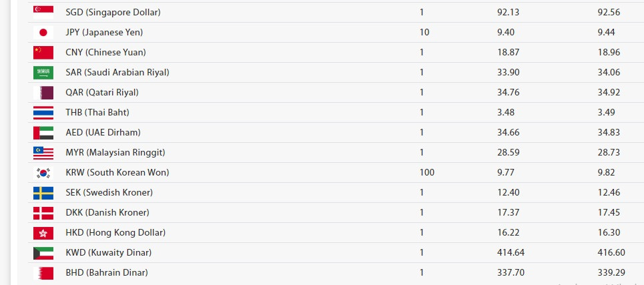Select the KWD (Kuwaity Dinar) text

[x=108, y=253]
